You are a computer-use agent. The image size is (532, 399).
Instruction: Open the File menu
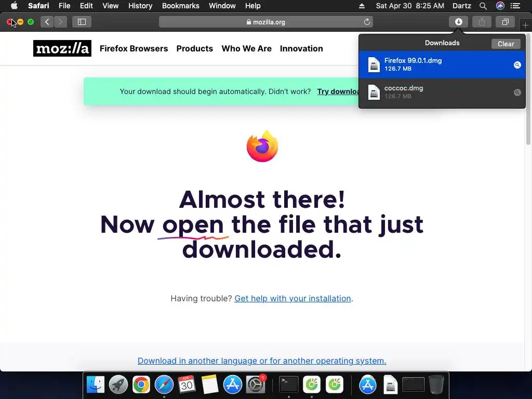pos(64,6)
